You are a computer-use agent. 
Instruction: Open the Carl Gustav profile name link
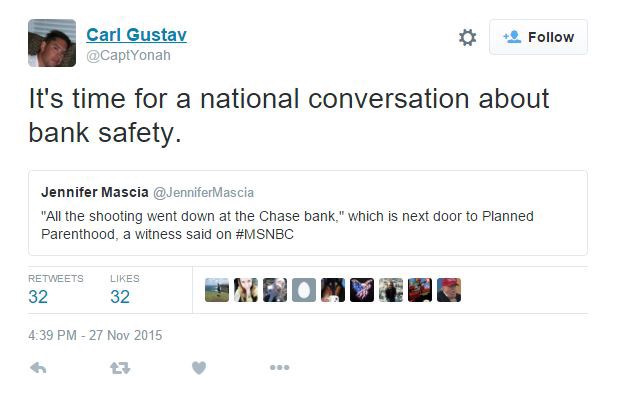pos(136,35)
